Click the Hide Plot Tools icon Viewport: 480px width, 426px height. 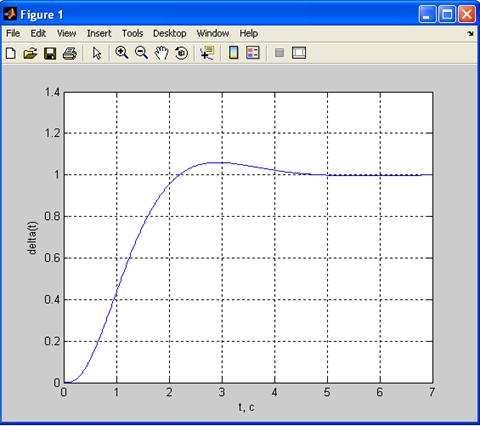pos(279,53)
